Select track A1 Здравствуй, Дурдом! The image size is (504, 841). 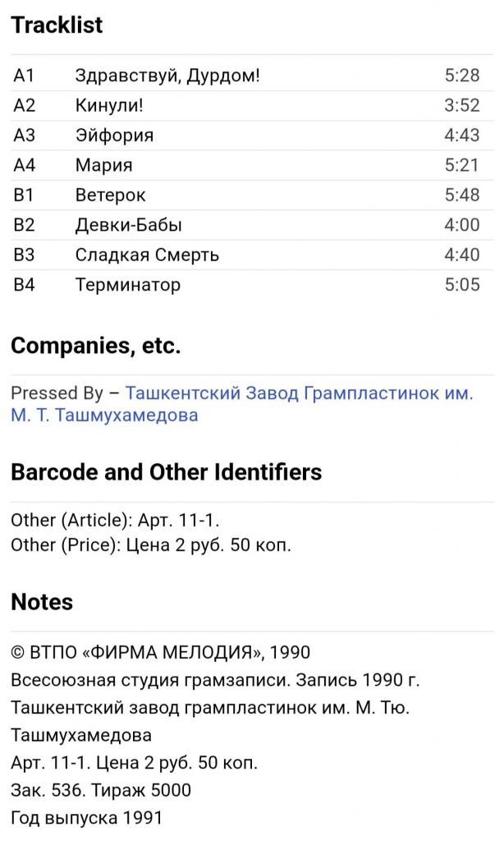167,76
